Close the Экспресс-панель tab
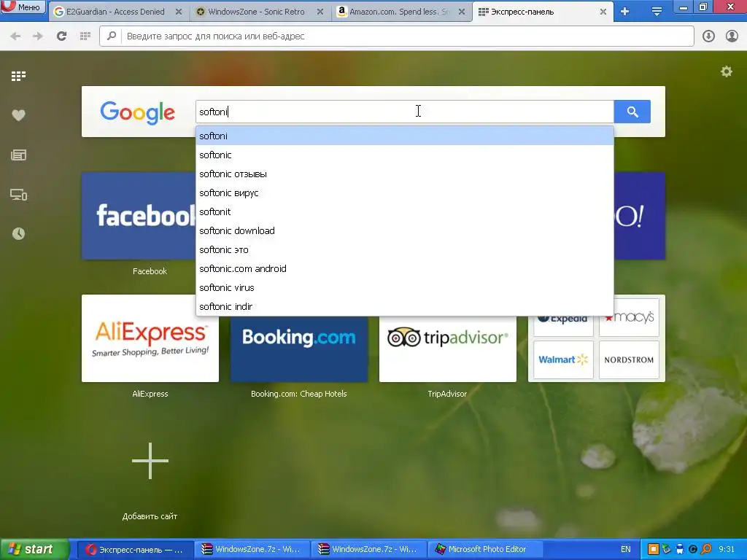The width and height of the screenshot is (747, 560). click(603, 12)
